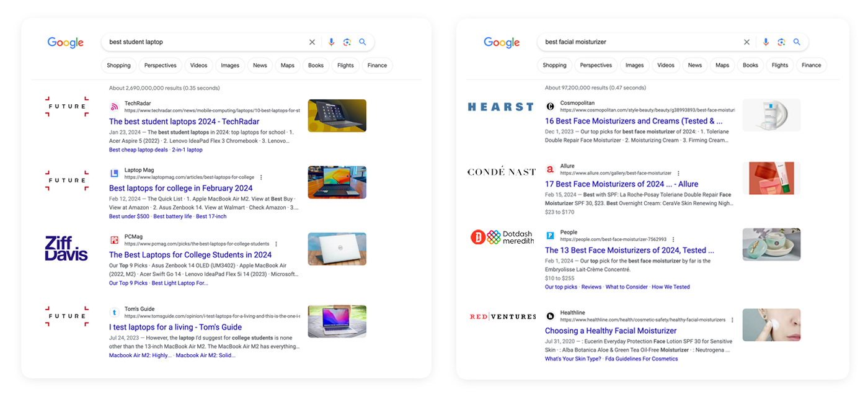Follow 'What to Consider' sitelink
The image size is (868, 397).
627,287
